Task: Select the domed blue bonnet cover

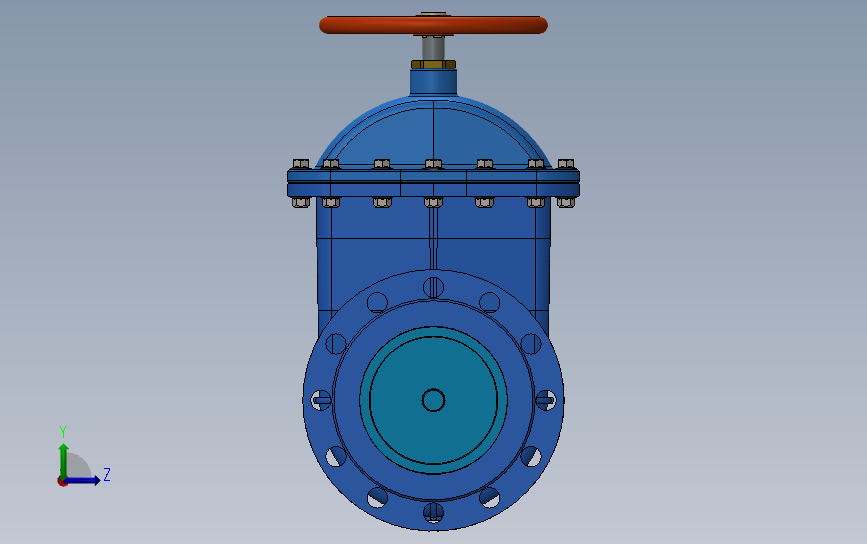Action: coord(433,133)
